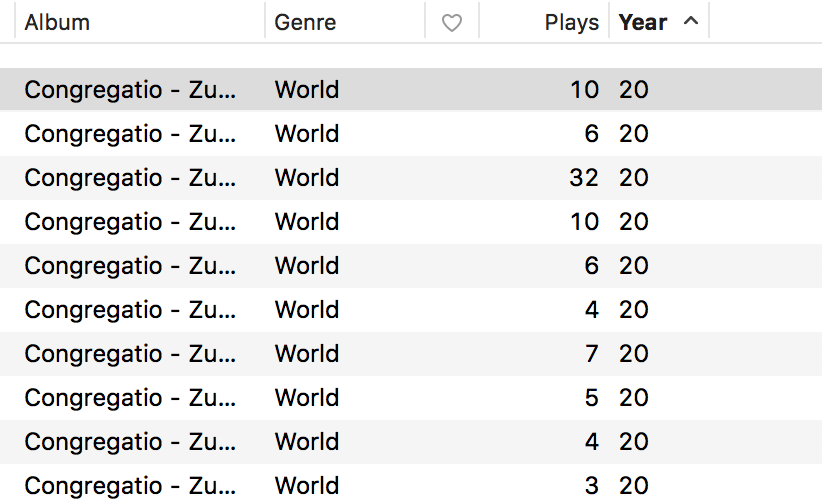Screen dimensions: 822x504
Task: Click the heart Love column header icon
Action: (452, 22)
